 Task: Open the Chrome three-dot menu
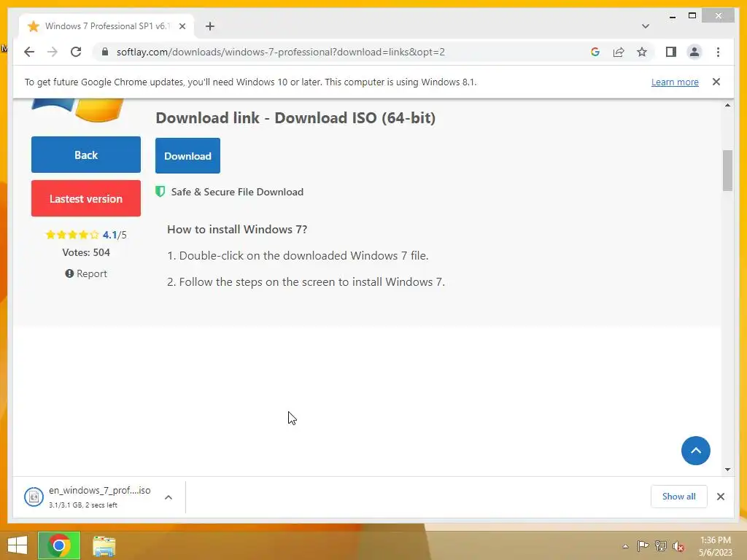tap(718, 52)
